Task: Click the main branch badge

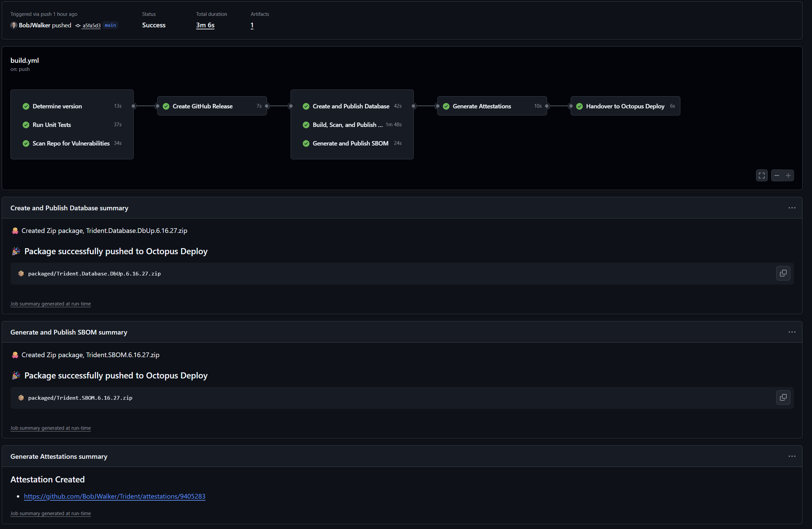Action: [x=110, y=25]
